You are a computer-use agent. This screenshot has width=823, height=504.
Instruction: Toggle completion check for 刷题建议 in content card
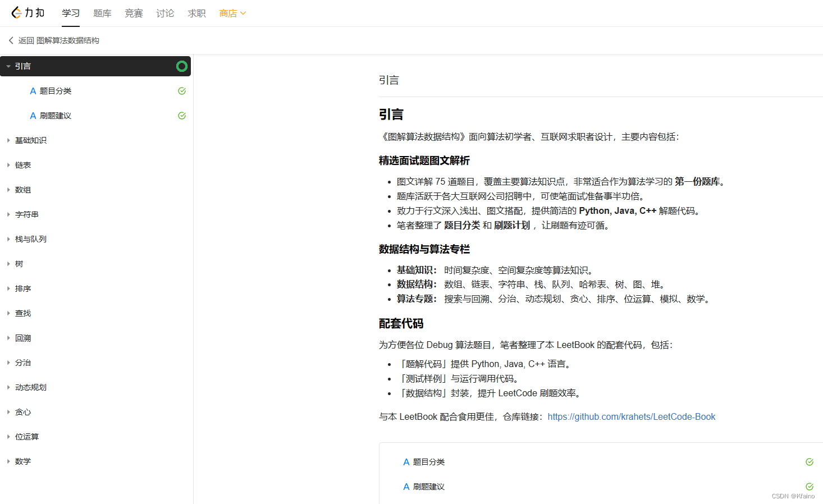tap(810, 487)
